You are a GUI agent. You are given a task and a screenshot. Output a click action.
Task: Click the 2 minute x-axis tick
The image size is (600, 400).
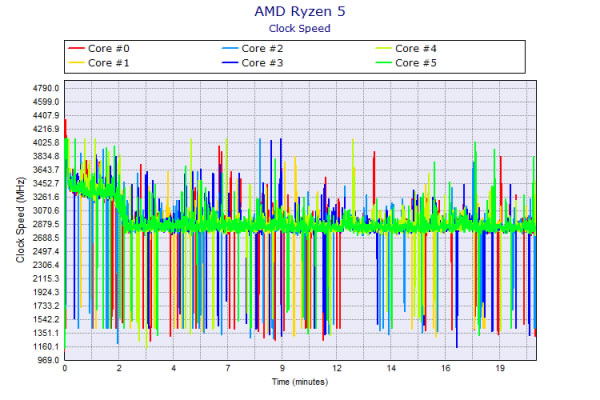[x=119, y=368]
